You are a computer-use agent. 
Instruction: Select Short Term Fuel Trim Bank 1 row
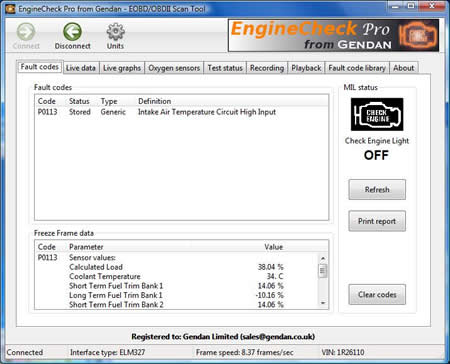(x=177, y=286)
